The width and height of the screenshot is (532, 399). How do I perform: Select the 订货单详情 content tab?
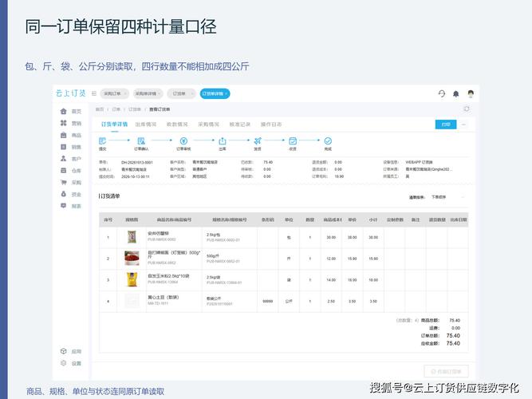[114, 124]
